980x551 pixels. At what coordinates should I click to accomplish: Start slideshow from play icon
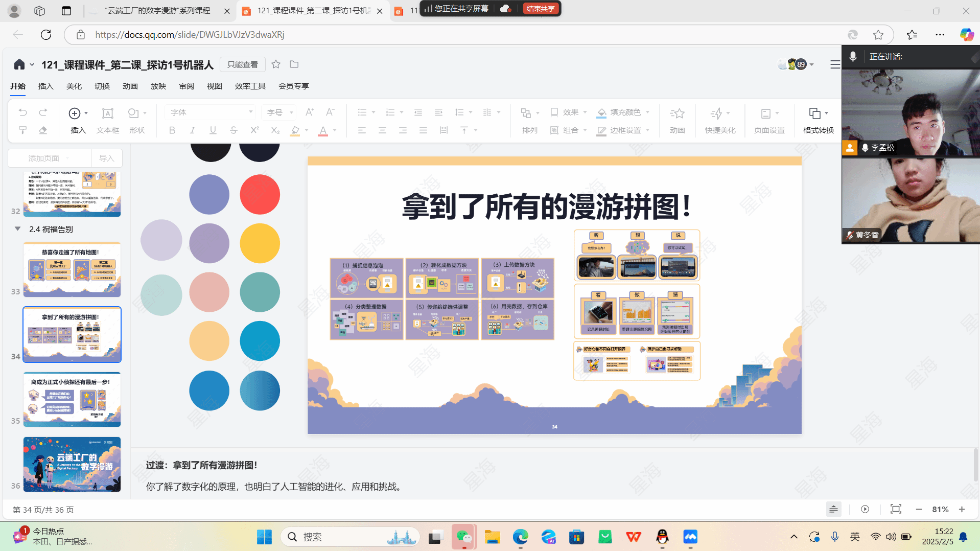[x=865, y=509]
